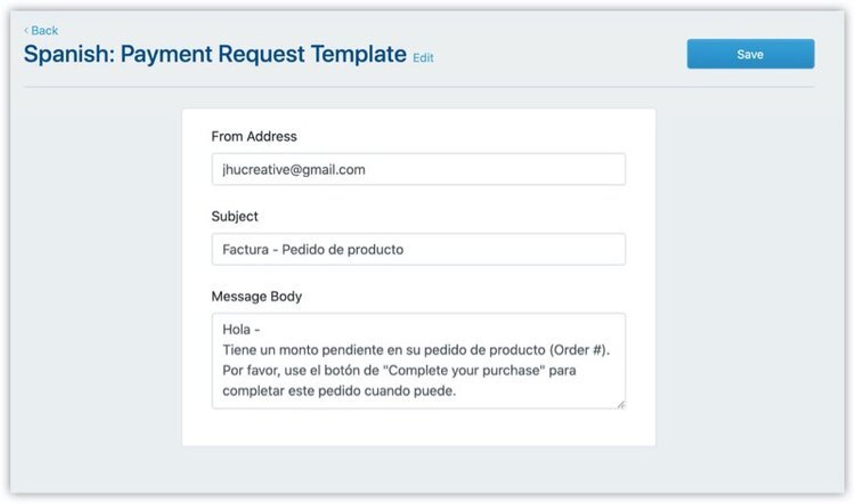
Task: Click the Subject field label
Action: coord(235,216)
